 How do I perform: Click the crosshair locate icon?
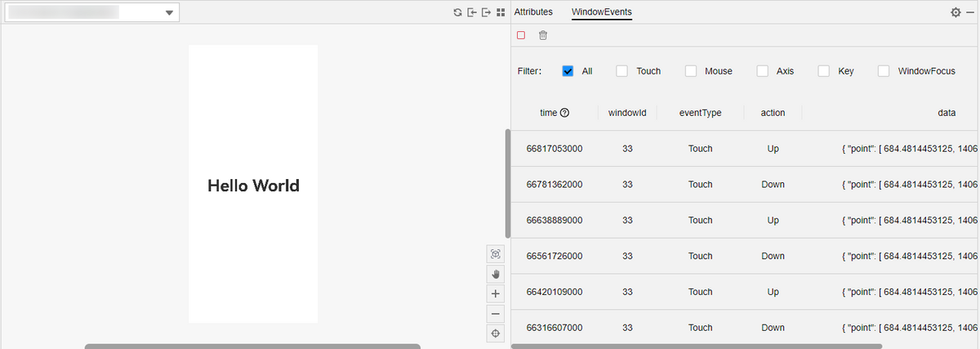click(x=496, y=333)
